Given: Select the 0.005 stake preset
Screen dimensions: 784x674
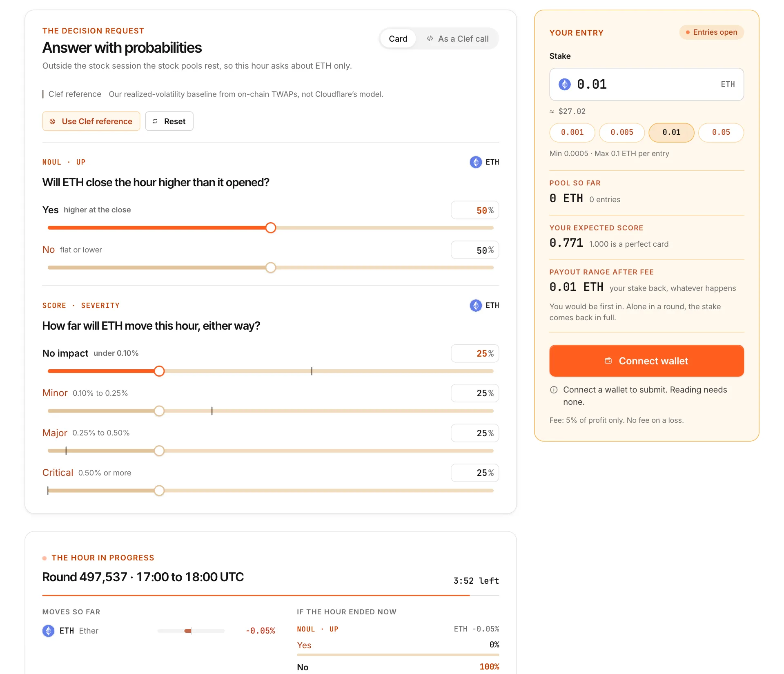Looking at the screenshot, I should [622, 133].
